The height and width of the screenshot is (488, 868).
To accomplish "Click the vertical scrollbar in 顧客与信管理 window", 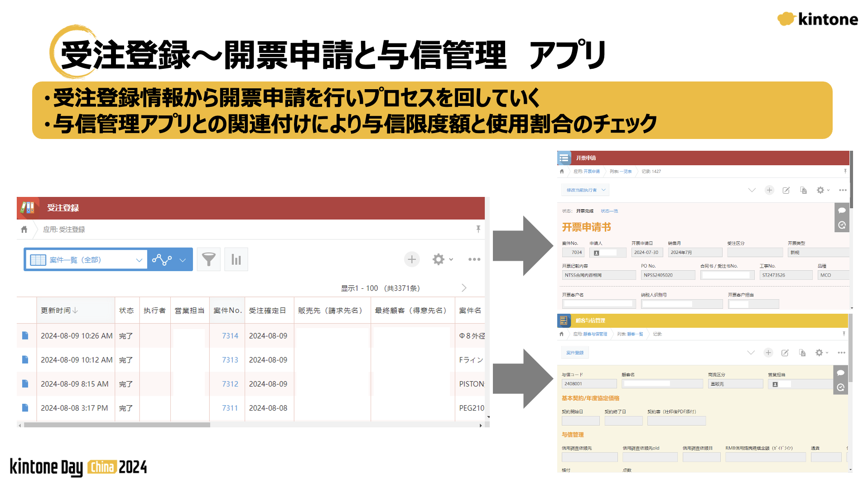I will (850, 349).
